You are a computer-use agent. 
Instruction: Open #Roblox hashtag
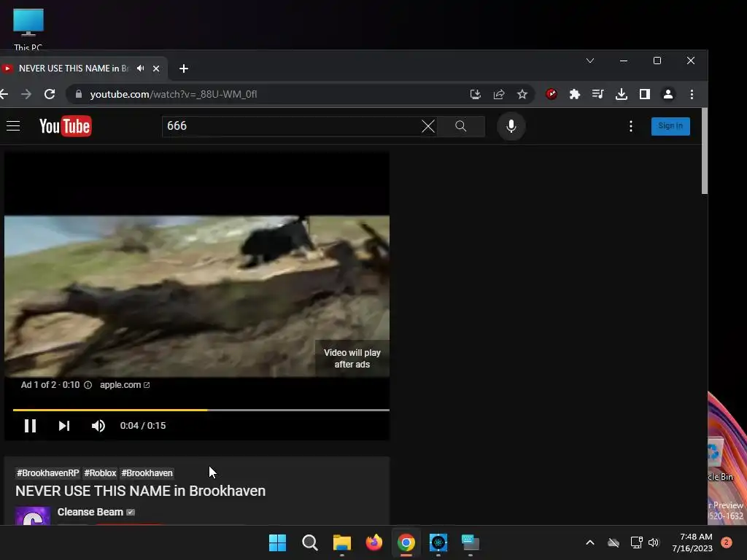point(100,472)
